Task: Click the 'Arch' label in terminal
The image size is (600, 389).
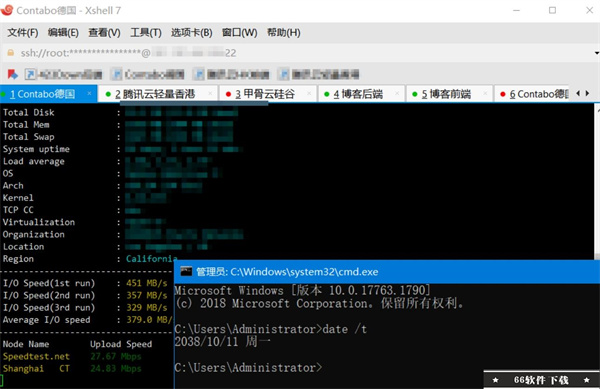Action: tap(13, 186)
